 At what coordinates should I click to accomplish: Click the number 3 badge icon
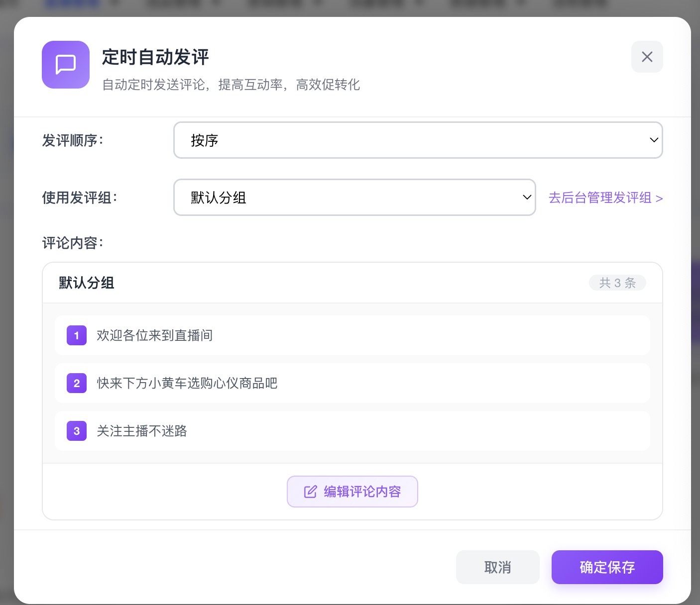coord(77,431)
